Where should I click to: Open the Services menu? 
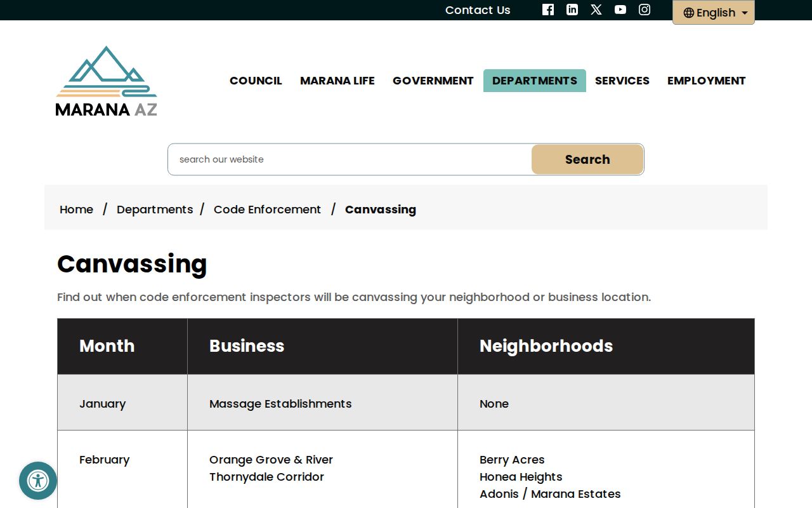622,81
